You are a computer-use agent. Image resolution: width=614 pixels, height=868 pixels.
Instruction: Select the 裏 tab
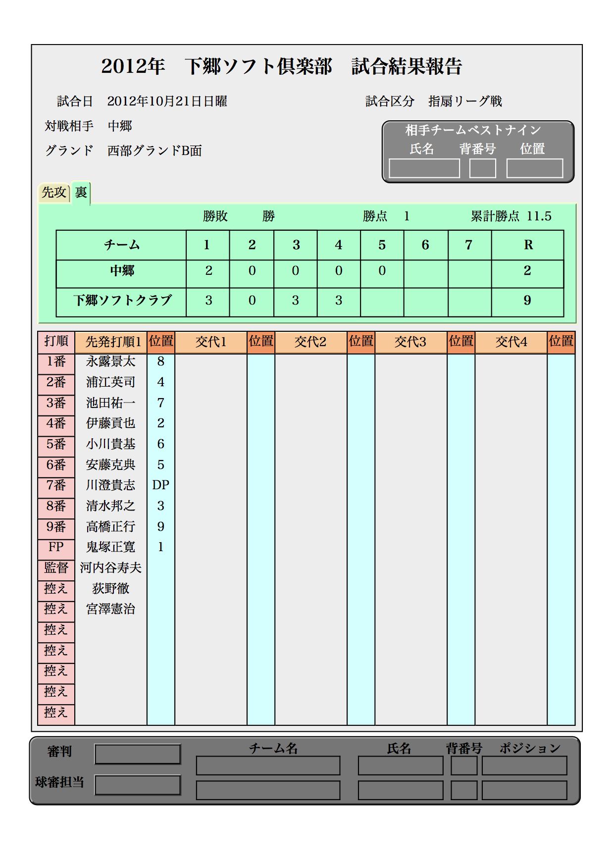coord(81,192)
